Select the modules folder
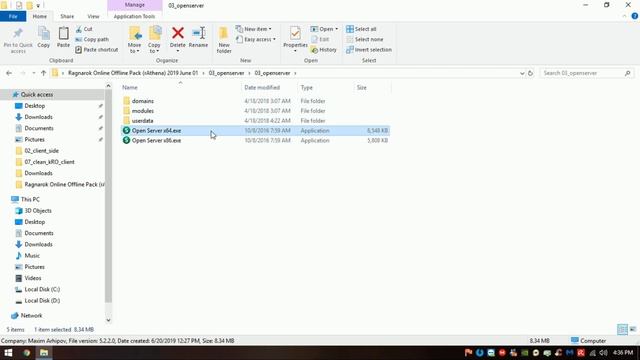 coord(143,111)
